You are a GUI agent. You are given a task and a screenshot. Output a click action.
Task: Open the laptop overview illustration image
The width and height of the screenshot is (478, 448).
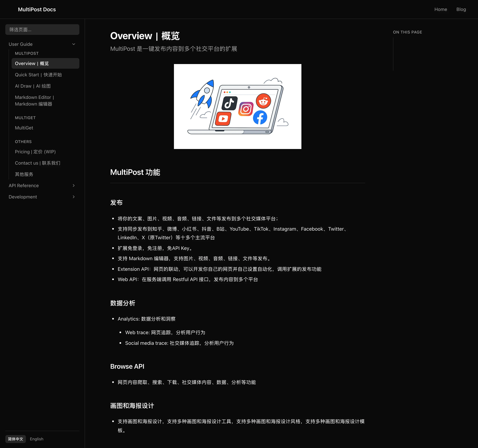(238, 107)
